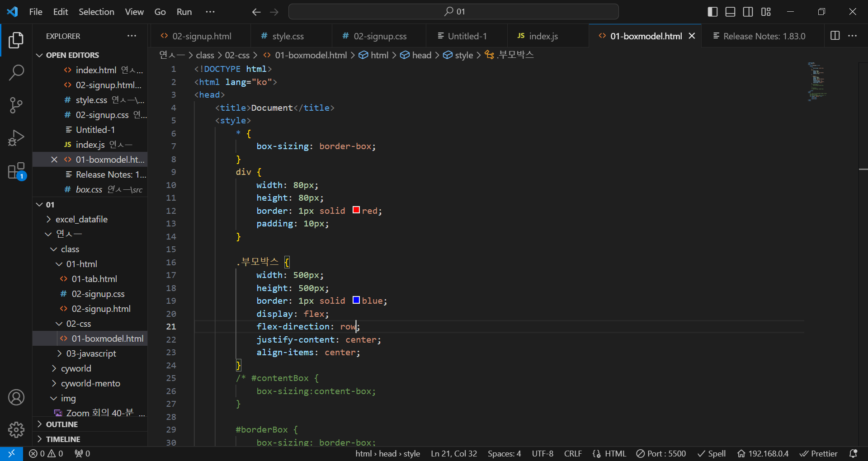Open the Manage gear menu

point(16,430)
